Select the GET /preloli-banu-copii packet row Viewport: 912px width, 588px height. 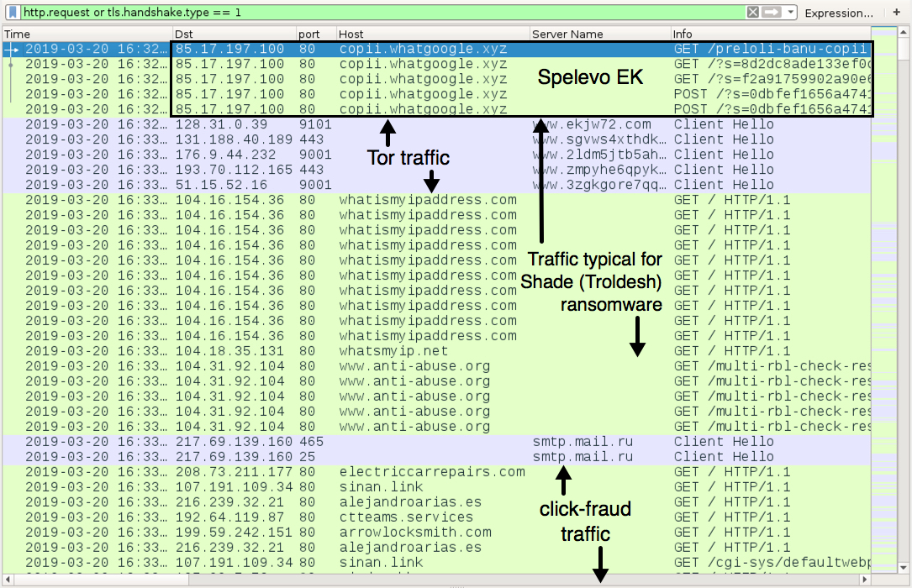pos(437,49)
